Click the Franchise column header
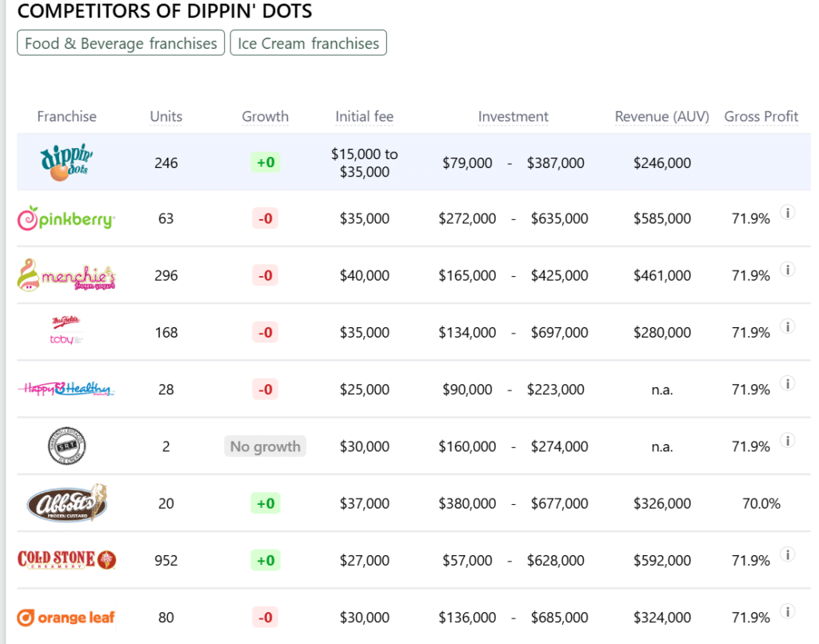The width and height of the screenshot is (819, 644). [67, 117]
